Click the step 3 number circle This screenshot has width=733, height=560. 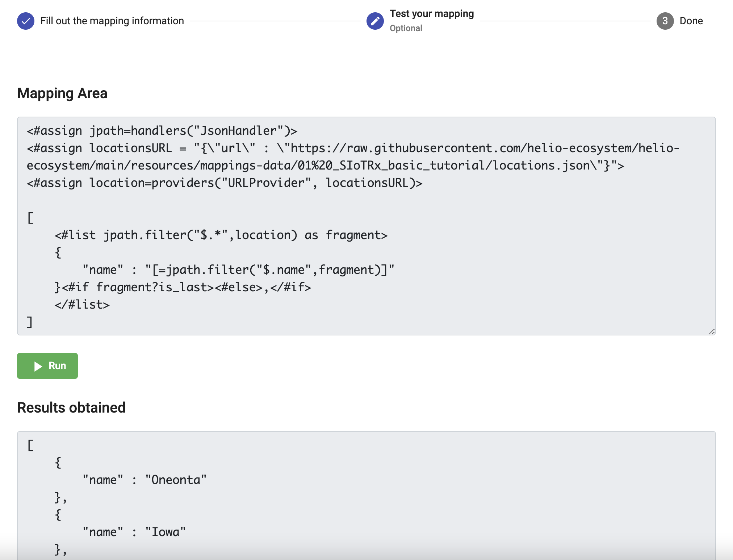click(665, 21)
